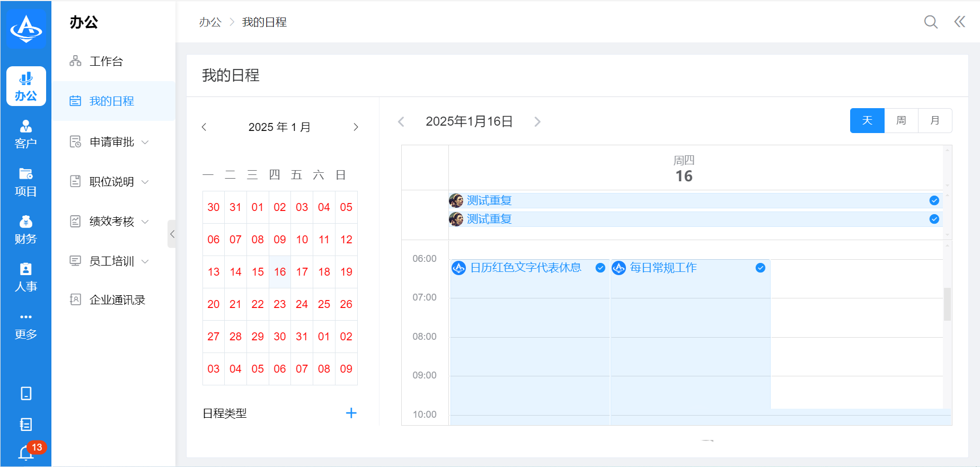The height and width of the screenshot is (467, 980).
Task: Open the second 测试重复 all-day event
Action: click(695, 219)
